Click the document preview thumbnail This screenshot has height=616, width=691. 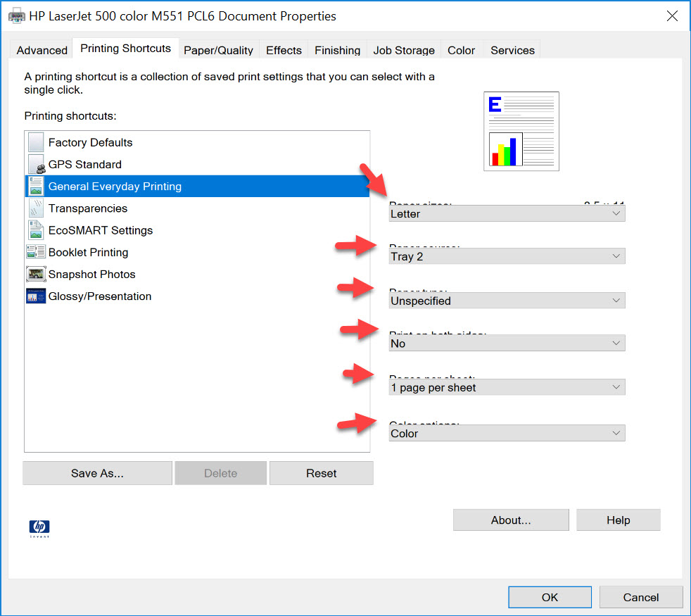pyautogui.click(x=521, y=132)
